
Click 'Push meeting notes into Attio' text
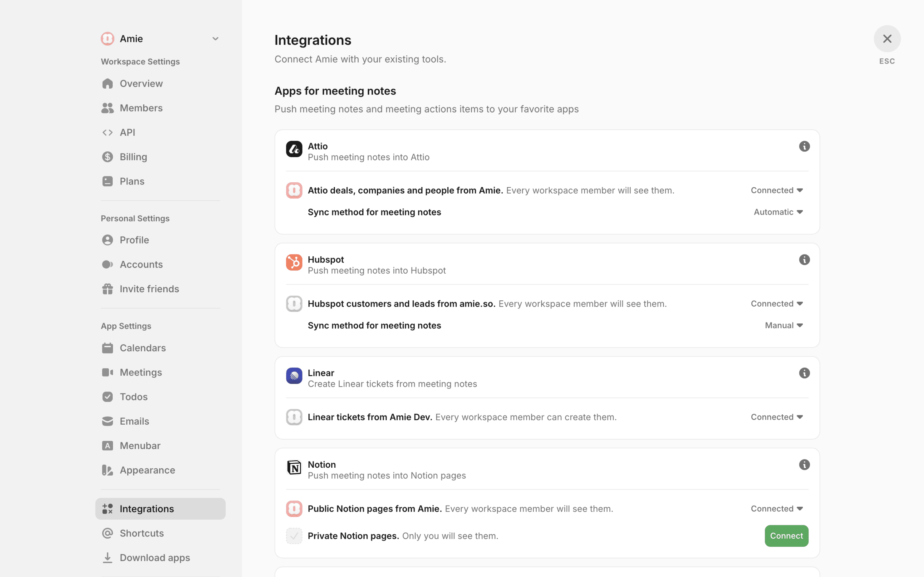(x=368, y=157)
